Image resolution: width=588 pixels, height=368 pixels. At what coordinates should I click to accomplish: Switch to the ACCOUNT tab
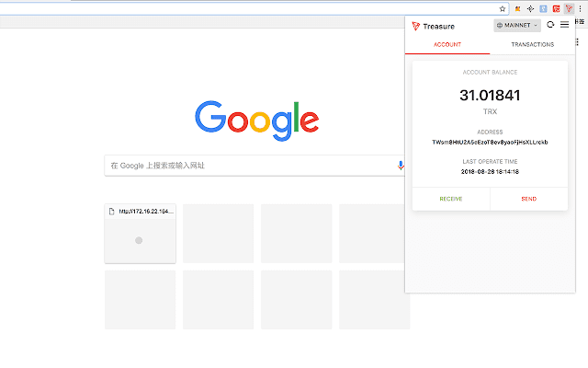click(447, 45)
